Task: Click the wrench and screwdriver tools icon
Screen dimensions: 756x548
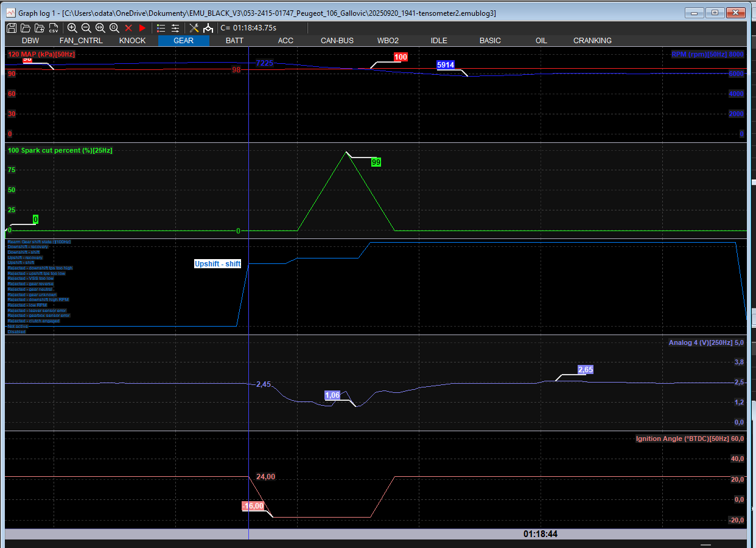Action: click(x=194, y=28)
